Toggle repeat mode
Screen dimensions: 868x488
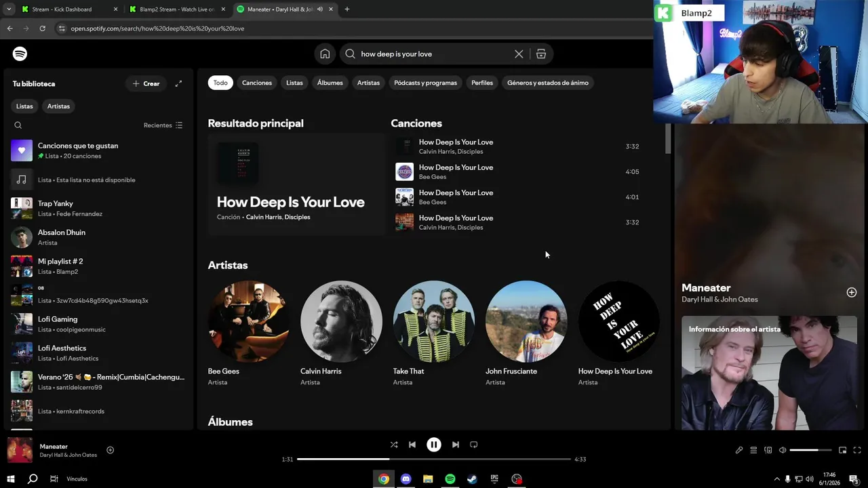click(474, 445)
